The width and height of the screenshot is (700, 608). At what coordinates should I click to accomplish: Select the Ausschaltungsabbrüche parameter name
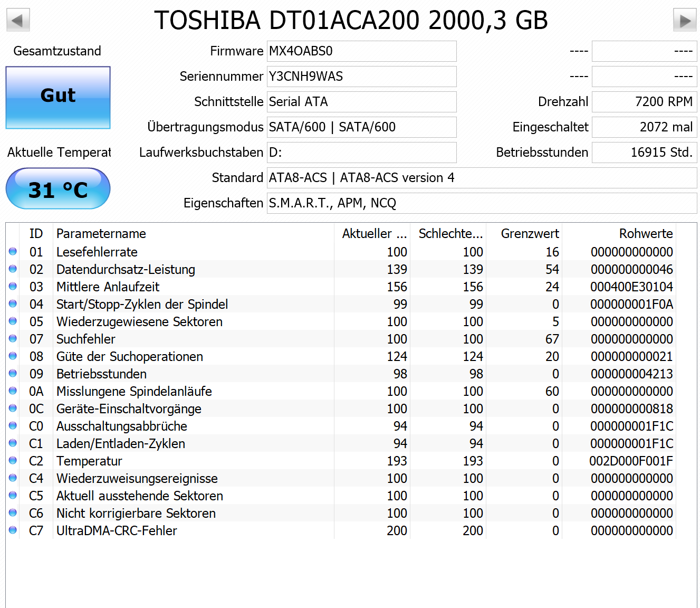tap(122, 426)
